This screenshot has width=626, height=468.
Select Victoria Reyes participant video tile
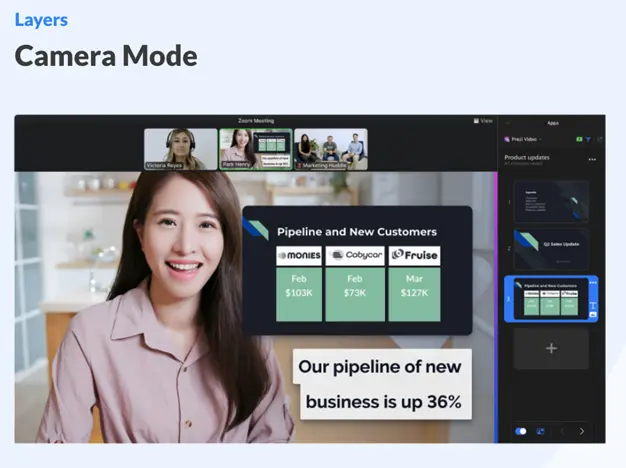(181, 149)
